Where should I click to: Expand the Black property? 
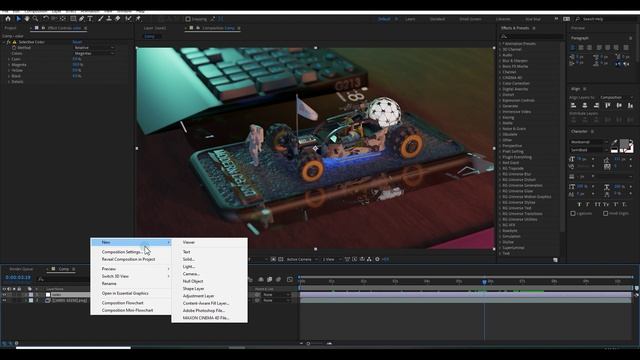point(9,76)
